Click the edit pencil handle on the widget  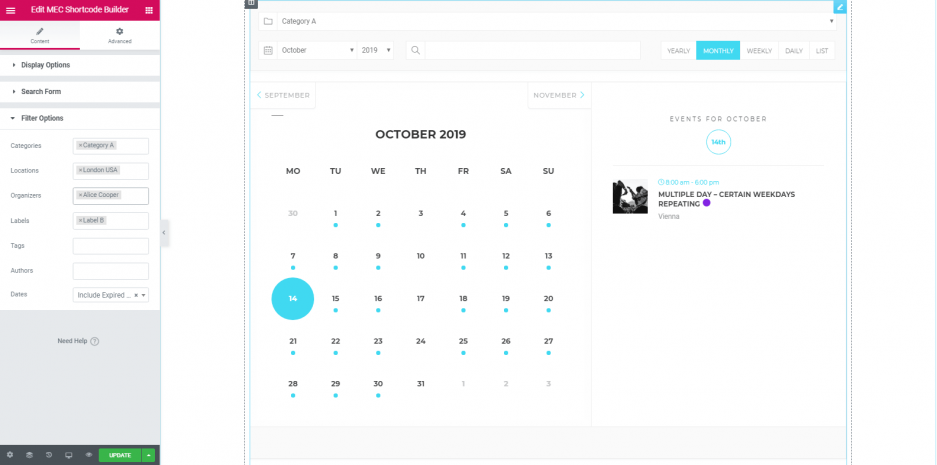[x=840, y=7]
